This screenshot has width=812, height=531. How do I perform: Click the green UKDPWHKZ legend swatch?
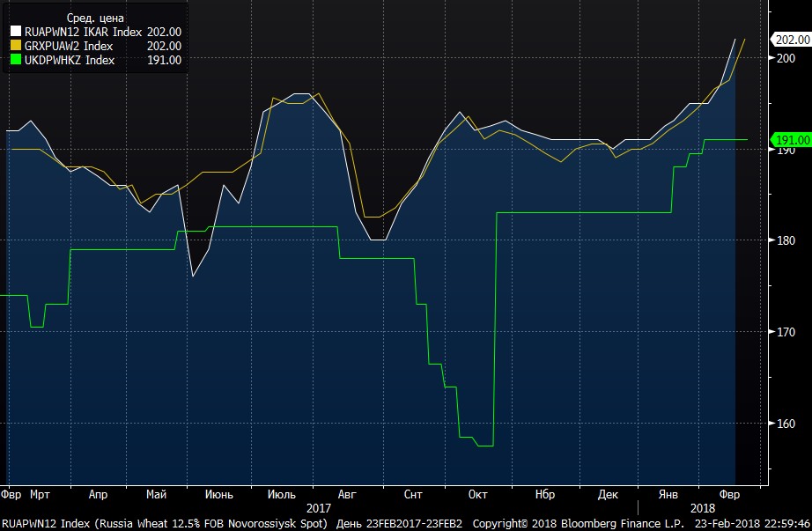pyautogui.click(x=16, y=60)
